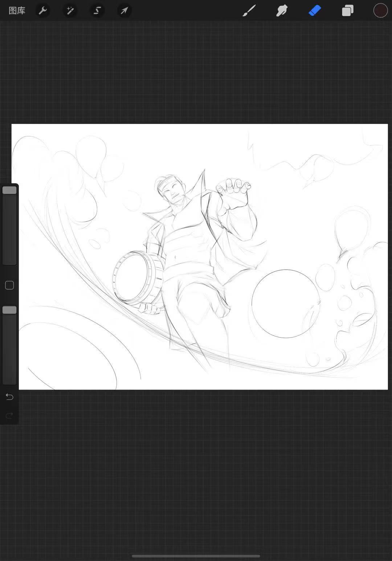Viewport: 392px width, 561px height.
Task: Click the brush opacity slider handle
Action: (x=9, y=310)
